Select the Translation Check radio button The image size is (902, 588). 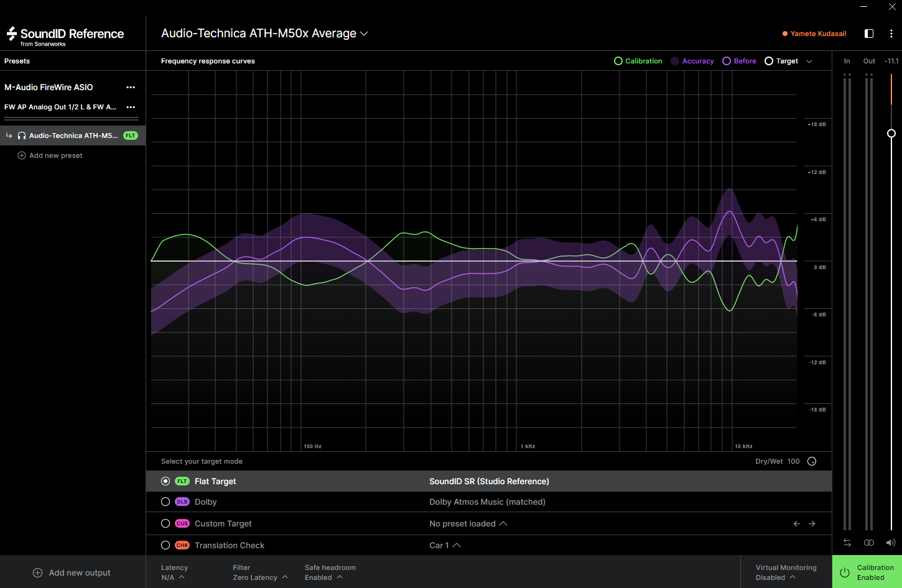click(165, 545)
